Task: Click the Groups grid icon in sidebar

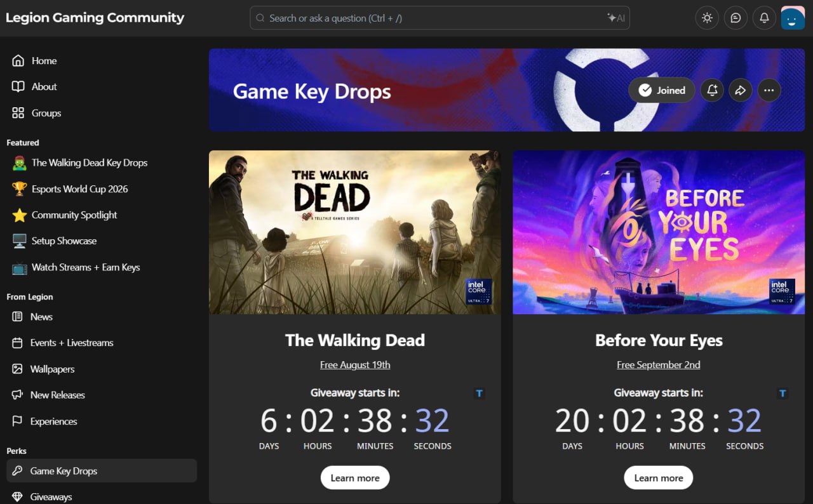Action: point(18,113)
